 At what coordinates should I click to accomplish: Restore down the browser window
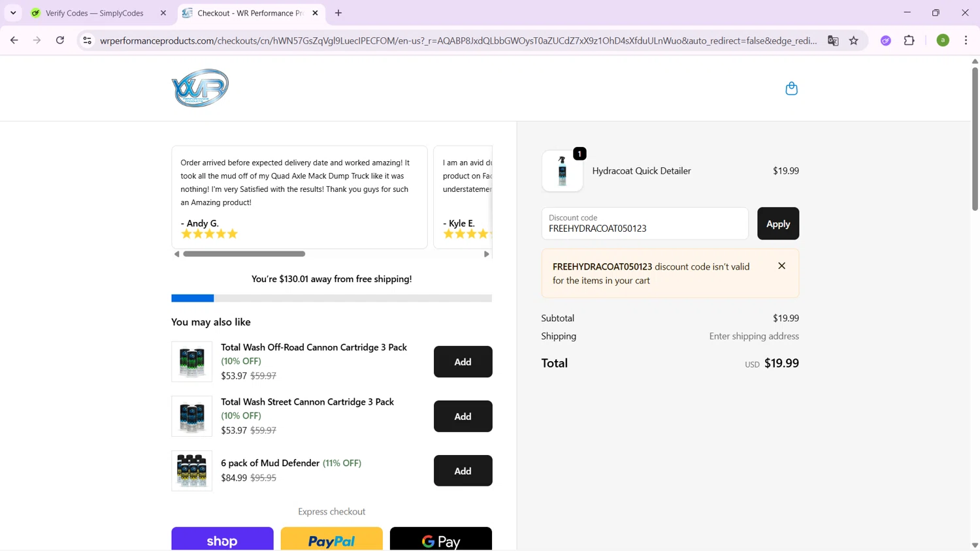(x=936, y=12)
